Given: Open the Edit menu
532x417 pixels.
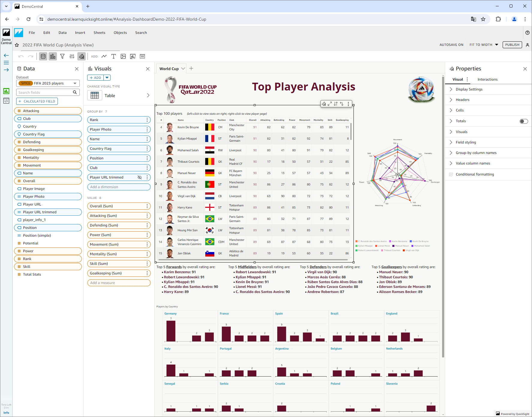Looking at the screenshot, I should pyautogui.click(x=47, y=33).
